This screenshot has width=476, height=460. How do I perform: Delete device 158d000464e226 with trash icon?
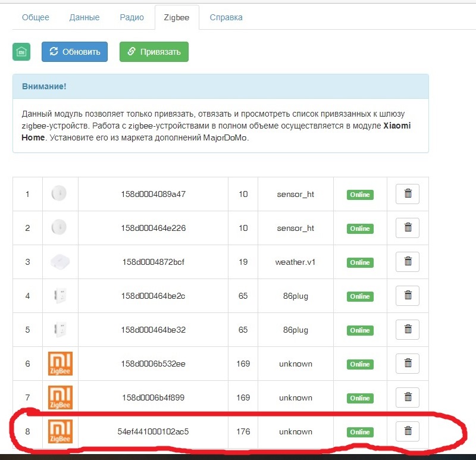pos(408,228)
